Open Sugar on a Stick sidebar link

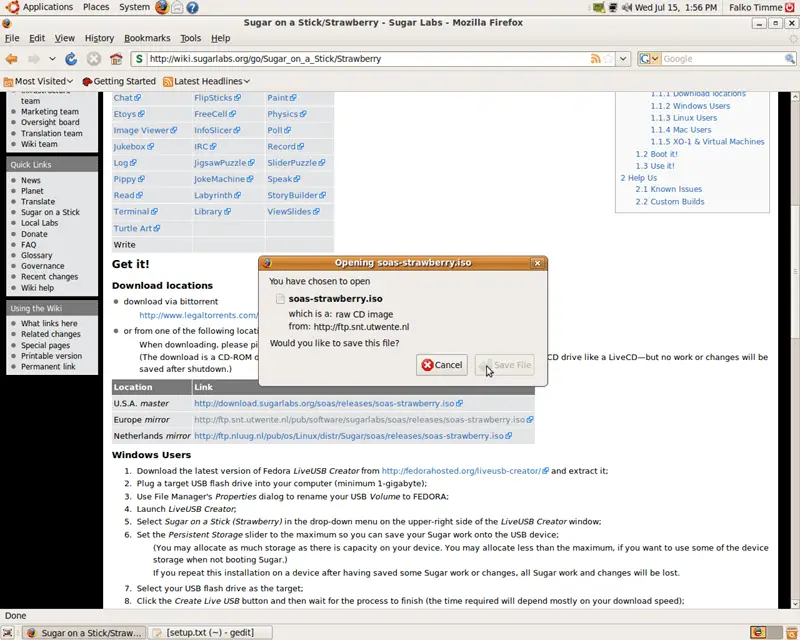point(50,212)
